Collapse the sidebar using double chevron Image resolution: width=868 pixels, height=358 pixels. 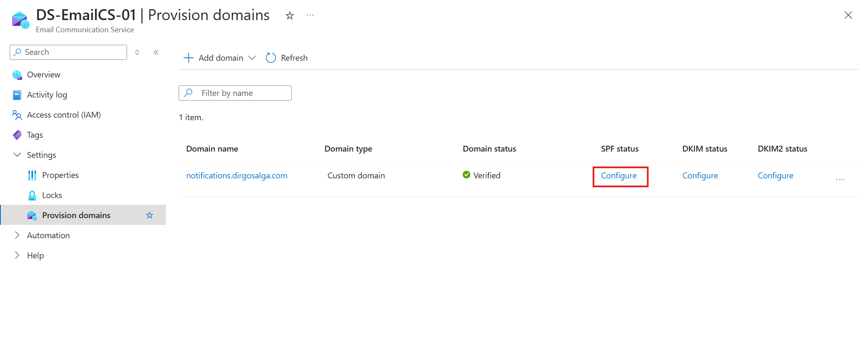156,52
